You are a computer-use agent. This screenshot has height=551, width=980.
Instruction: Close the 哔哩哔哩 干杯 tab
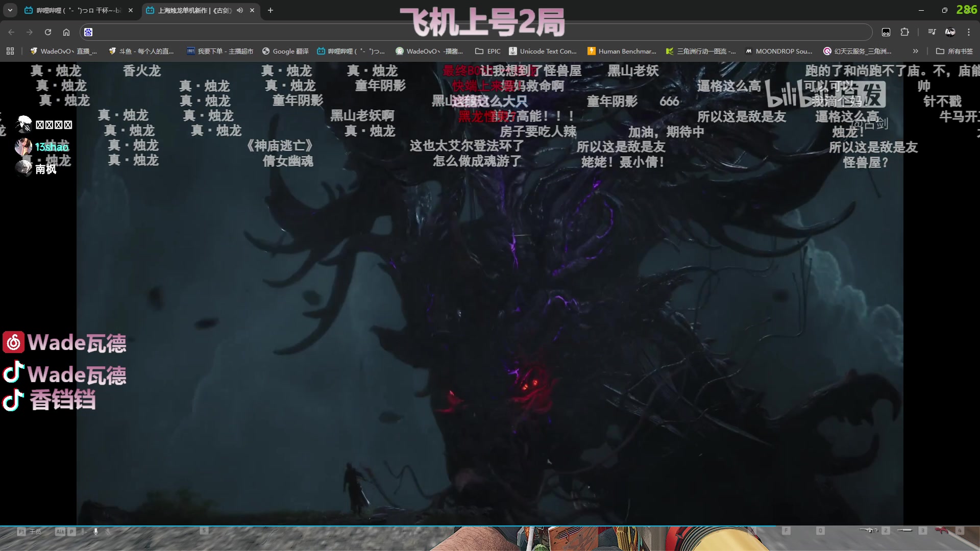131,10
